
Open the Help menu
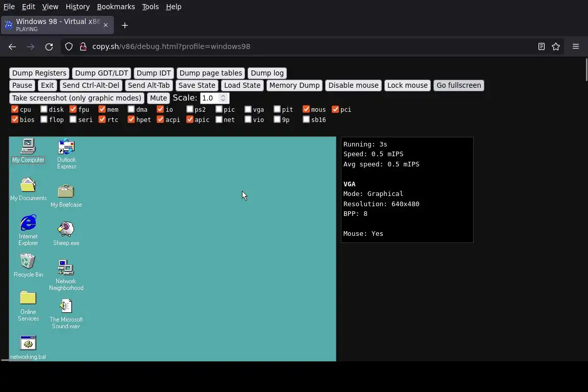tap(174, 7)
